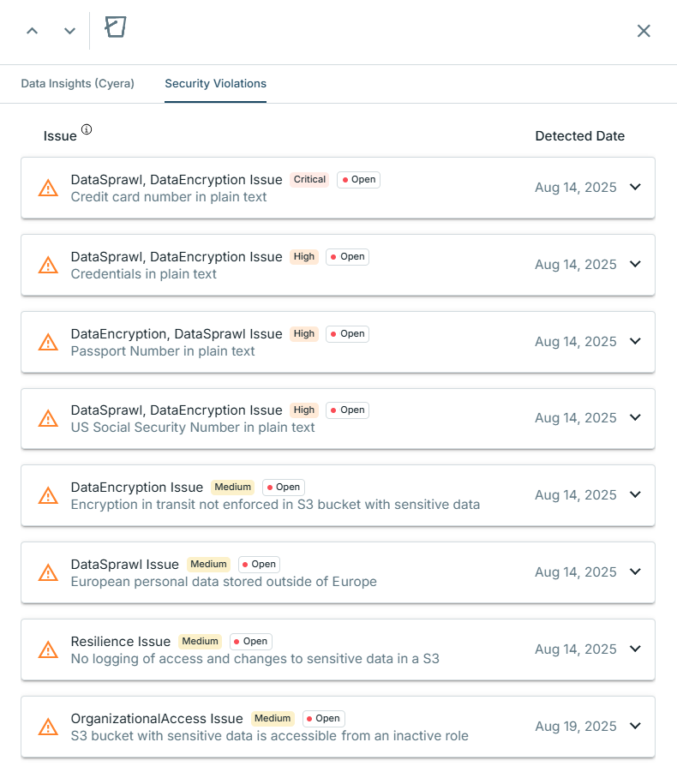Close the details panel
Viewport: 677px width, 784px height.
(x=644, y=31)
